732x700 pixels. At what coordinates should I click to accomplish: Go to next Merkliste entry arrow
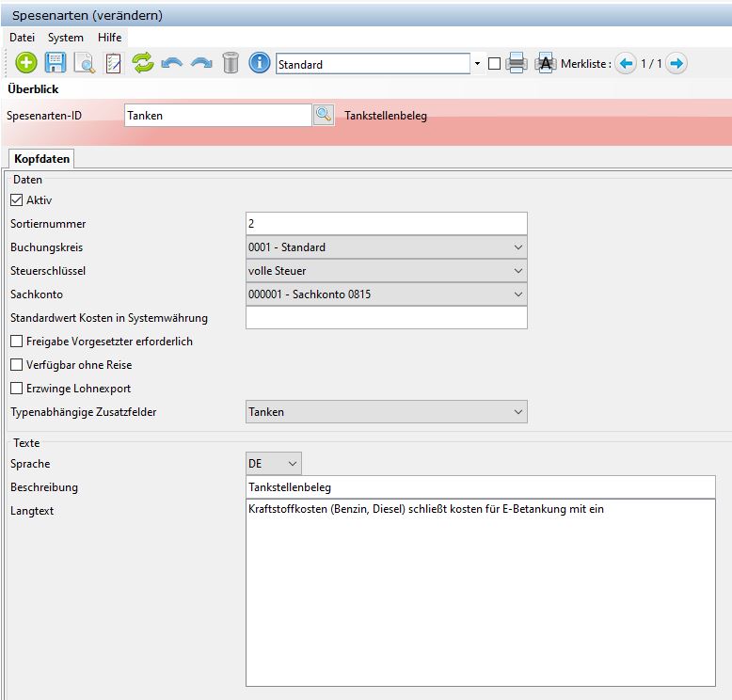tap(676, 64)
